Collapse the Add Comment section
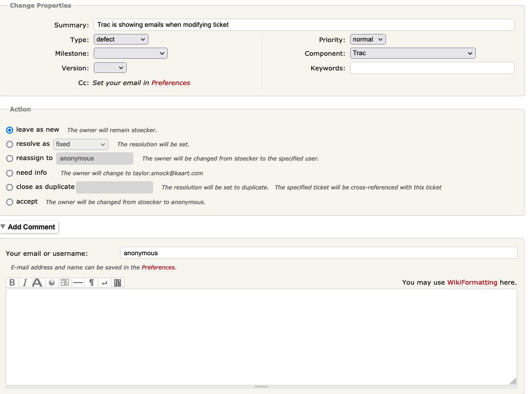This screenshot has height=394, width=532. pos(28,227)
